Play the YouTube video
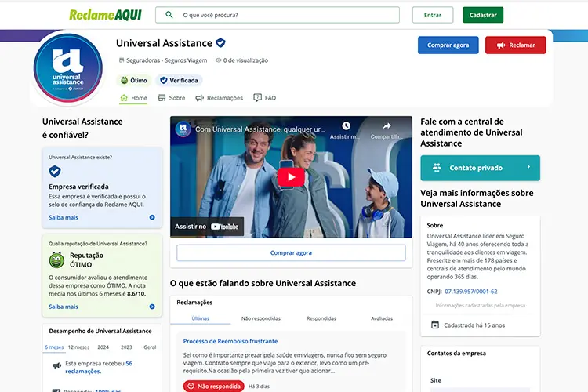The height and width of the screenshot is (392, 588). click(x=291, y=177)
